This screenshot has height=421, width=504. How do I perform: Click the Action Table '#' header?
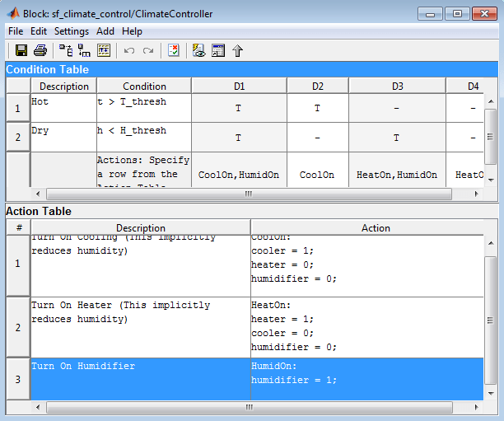[x=19, y=227]
